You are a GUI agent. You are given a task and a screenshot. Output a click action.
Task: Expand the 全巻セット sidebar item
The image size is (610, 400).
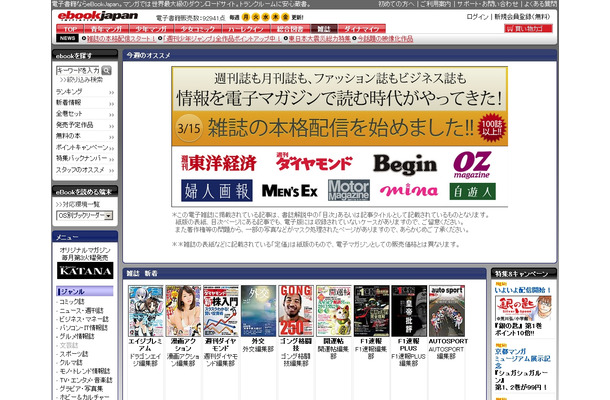(85, 114)
